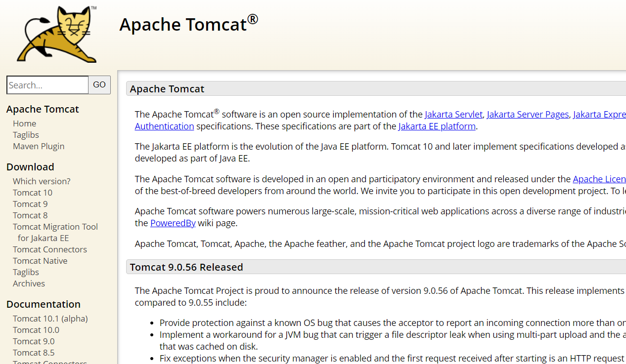
Task: Open the Archives download link
Action: click(29, 283)
